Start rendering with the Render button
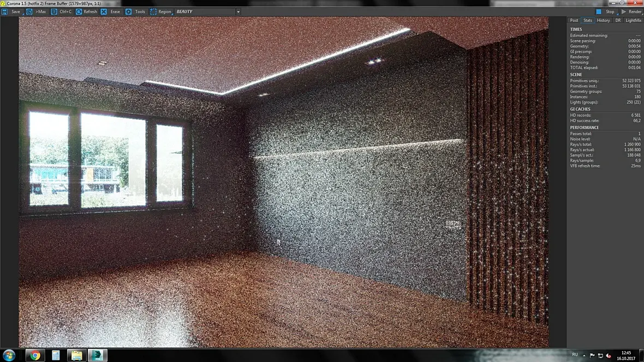Screen dimensions: 644x362 [x=631, y=11]
